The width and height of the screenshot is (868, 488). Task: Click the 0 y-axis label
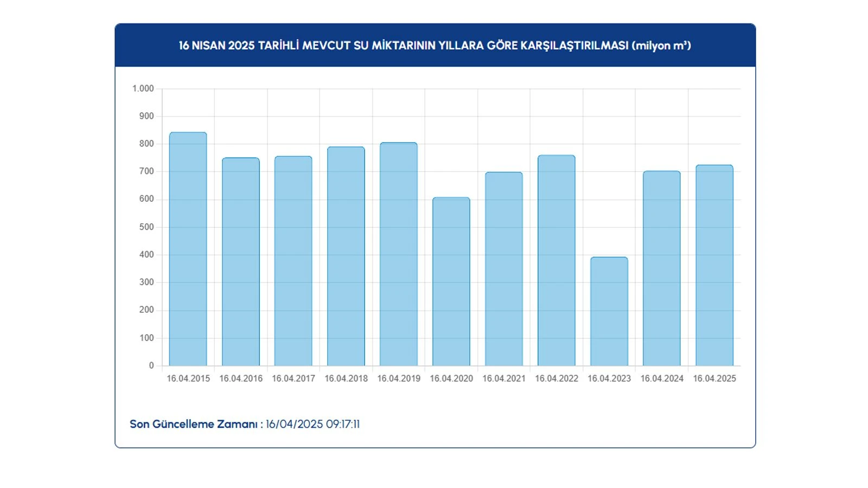coord(151,365)
